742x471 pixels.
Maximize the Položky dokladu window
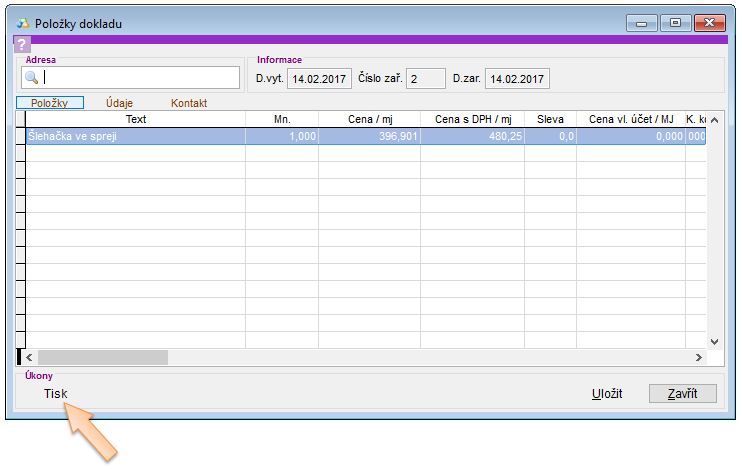tap(675, 23)
